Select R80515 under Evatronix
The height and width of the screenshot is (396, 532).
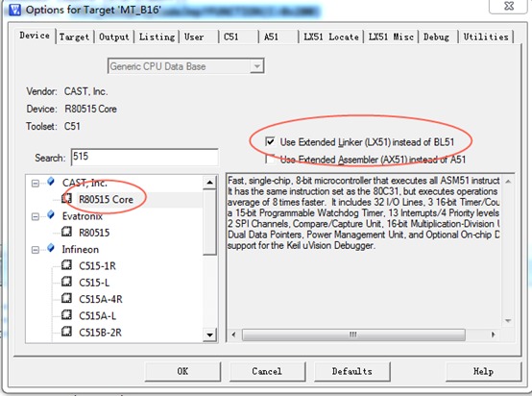pos(94,233)
